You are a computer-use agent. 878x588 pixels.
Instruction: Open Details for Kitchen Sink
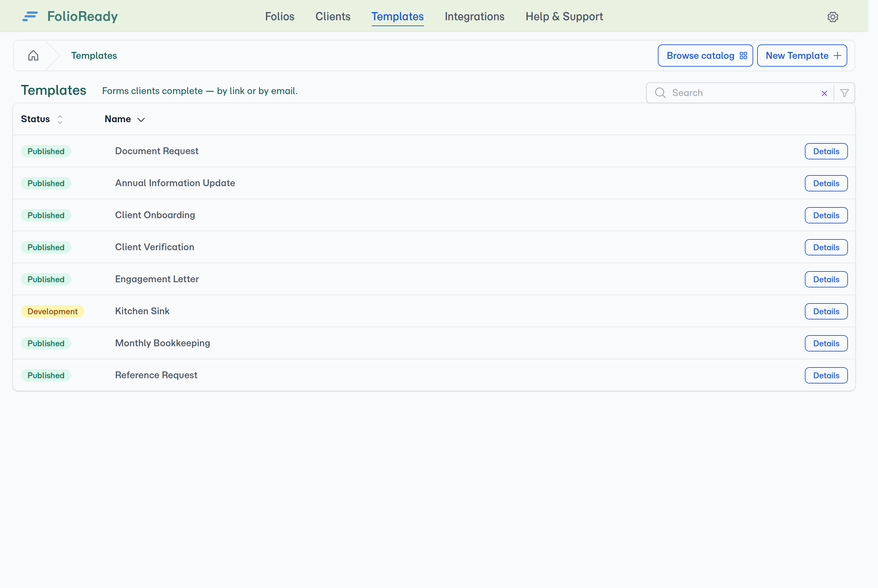tap(826, 311)
